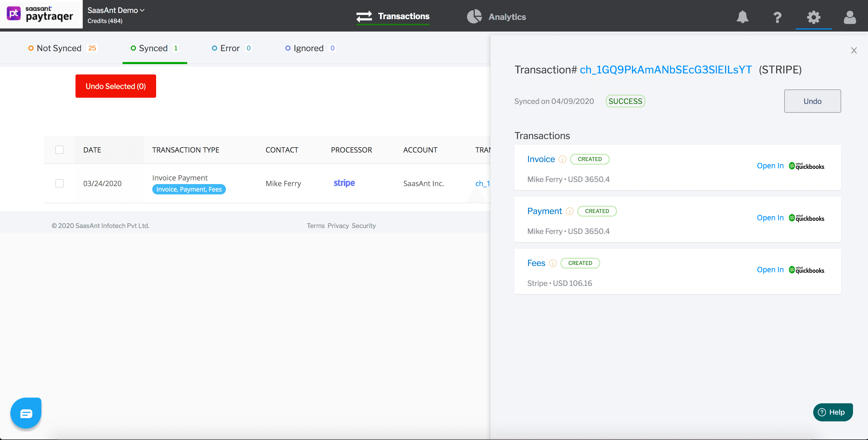Click the Payment title link
The height and width of the screenshot is (440, 868).
click(545, 211)
